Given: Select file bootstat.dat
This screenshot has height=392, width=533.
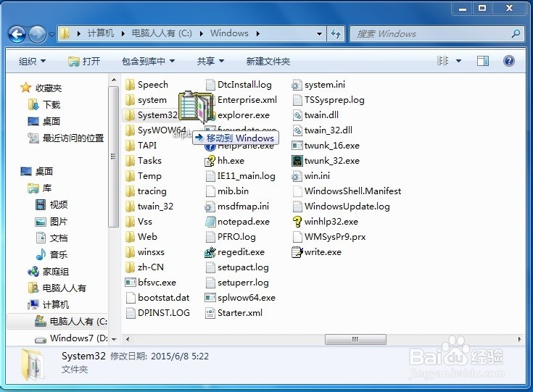Looking at the screenshot, I should [x=158, y=298].
